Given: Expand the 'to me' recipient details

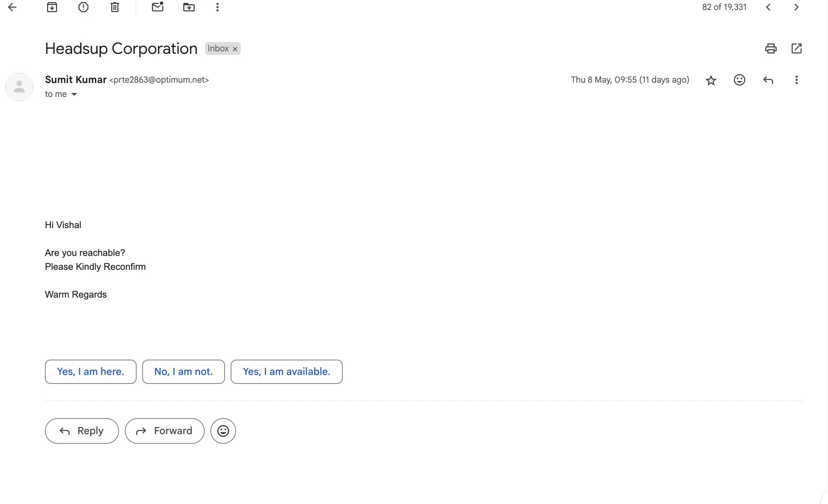Looking at the screenshot, I should [x=74, y=94].
